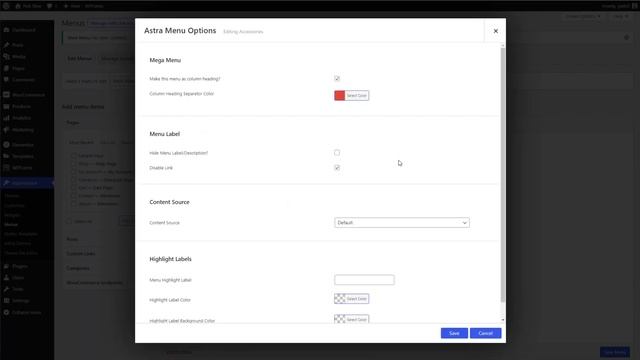Open Media icon in WordPress sidebar

[7, 57]
